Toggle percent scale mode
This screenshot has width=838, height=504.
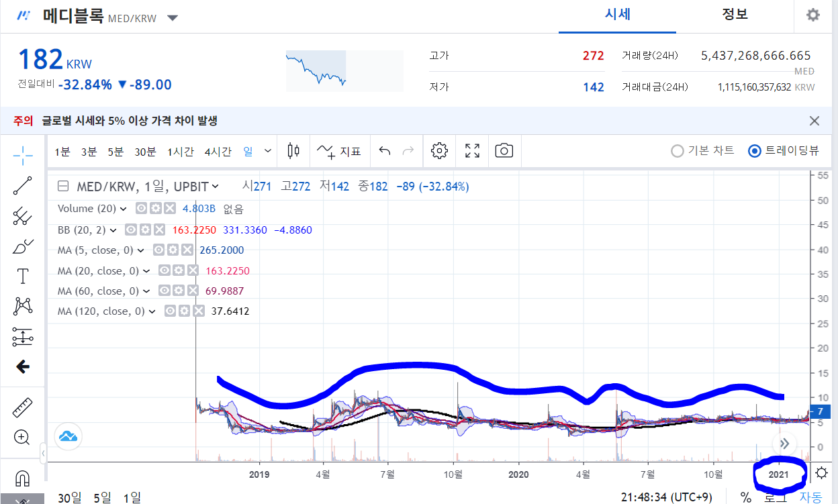coord(746,497)
